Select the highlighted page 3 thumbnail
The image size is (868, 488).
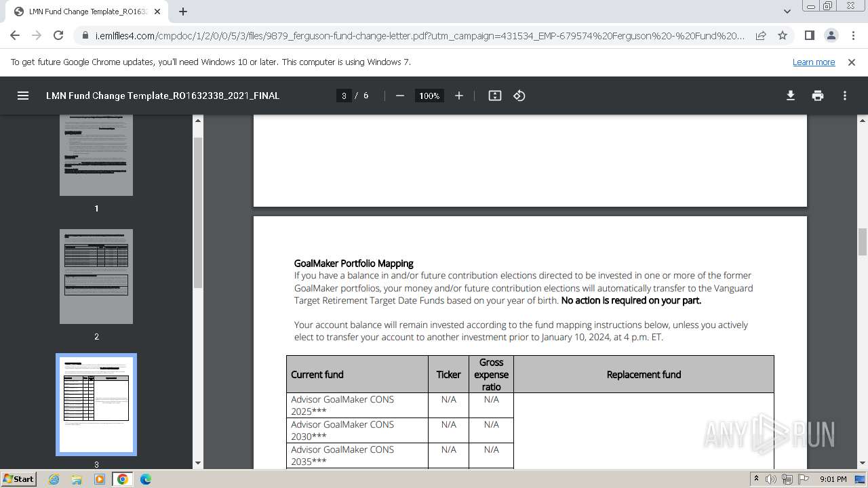coord(96,405)
